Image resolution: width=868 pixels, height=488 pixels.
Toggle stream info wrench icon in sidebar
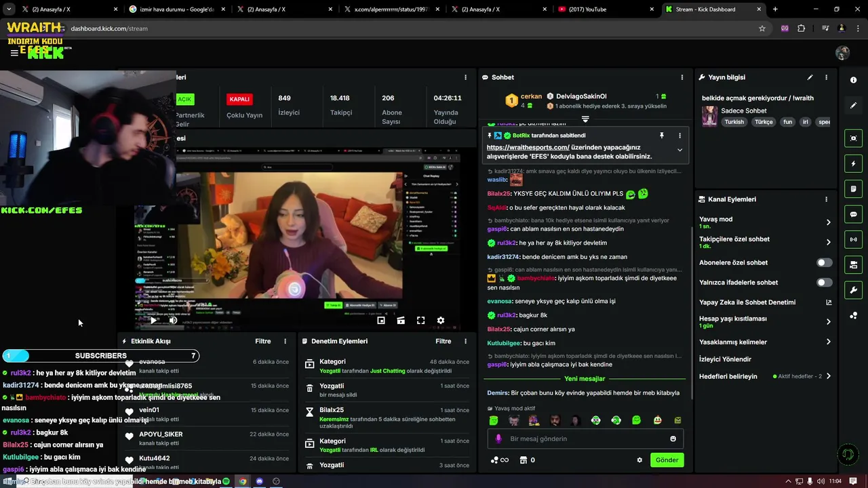point(853,290)
